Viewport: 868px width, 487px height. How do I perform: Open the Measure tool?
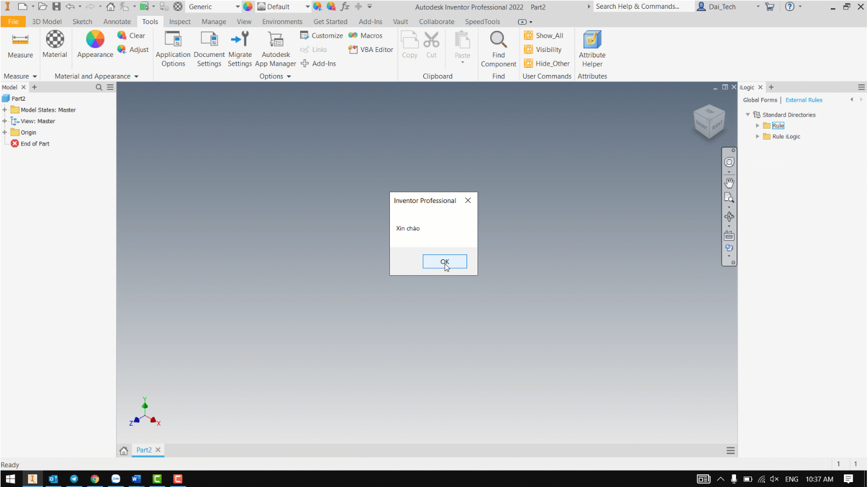pos(20,45)
